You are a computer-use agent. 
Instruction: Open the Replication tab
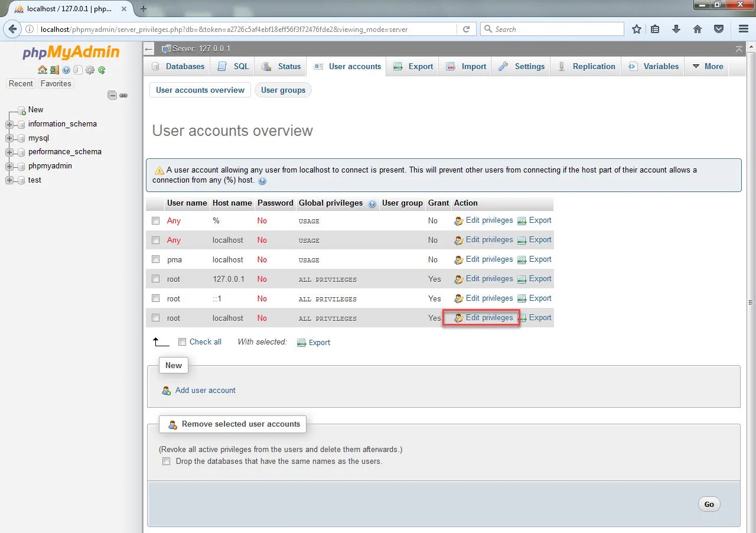point(586,66)
